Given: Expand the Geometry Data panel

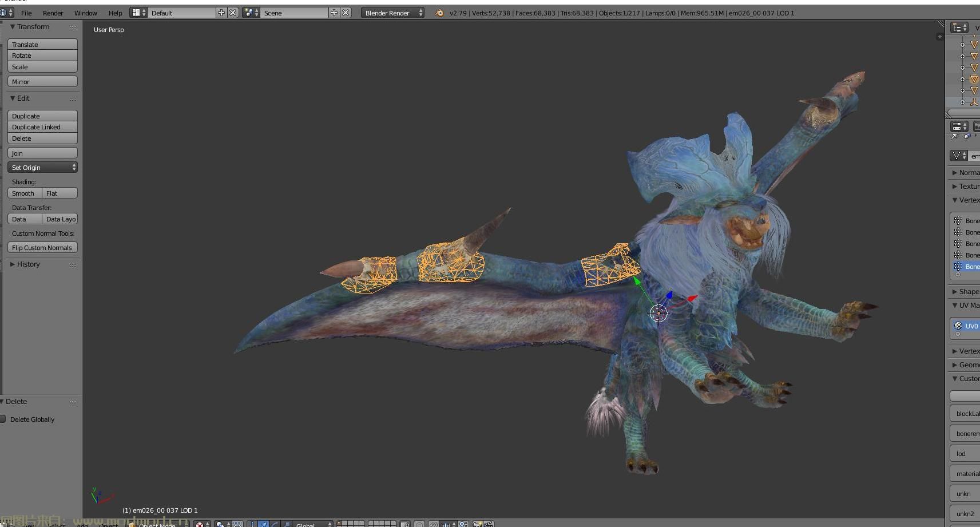Looking at the screenshot, I should 955,364.
